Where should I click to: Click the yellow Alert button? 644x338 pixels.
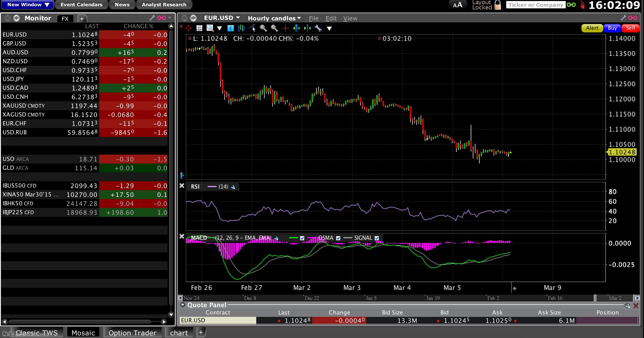pyautogui.click(x=592, y=28)
